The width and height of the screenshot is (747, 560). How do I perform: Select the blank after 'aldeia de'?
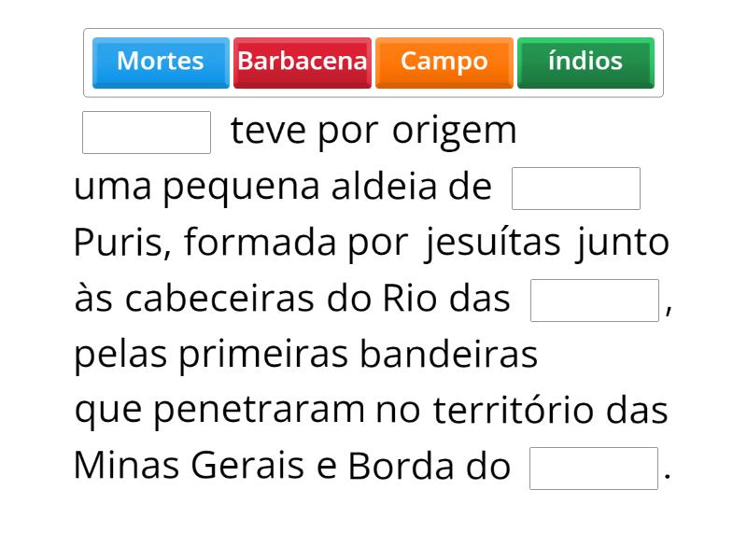pos(576,189)
